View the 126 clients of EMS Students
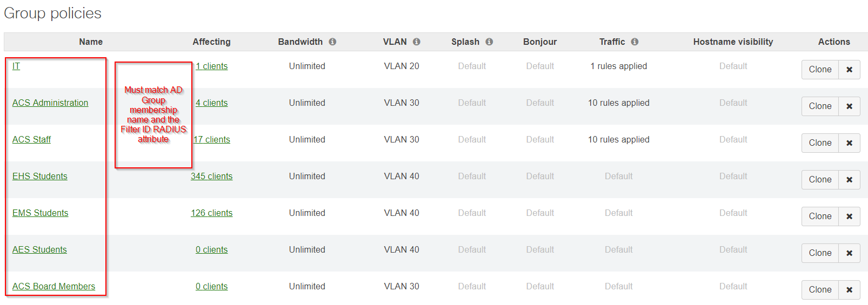Viewport: 868px width, 305px height. pos(211,213)
